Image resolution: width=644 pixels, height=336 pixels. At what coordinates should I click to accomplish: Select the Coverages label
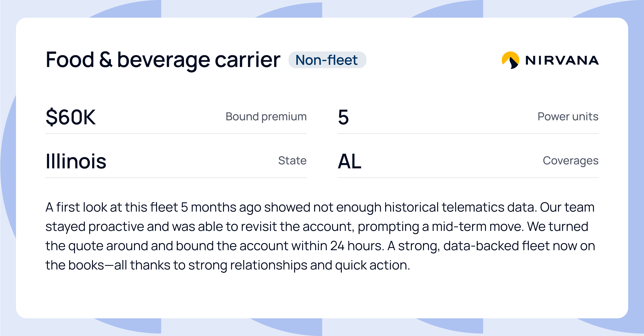(570, 160)
